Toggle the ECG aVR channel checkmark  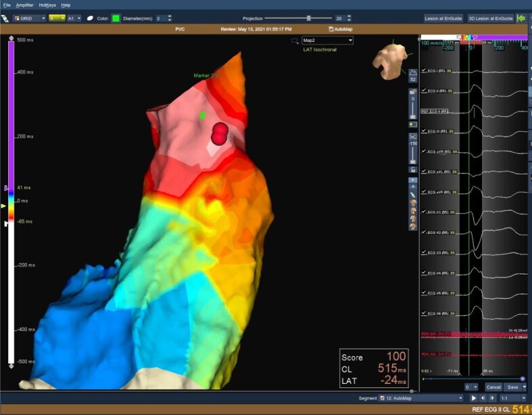424,151
